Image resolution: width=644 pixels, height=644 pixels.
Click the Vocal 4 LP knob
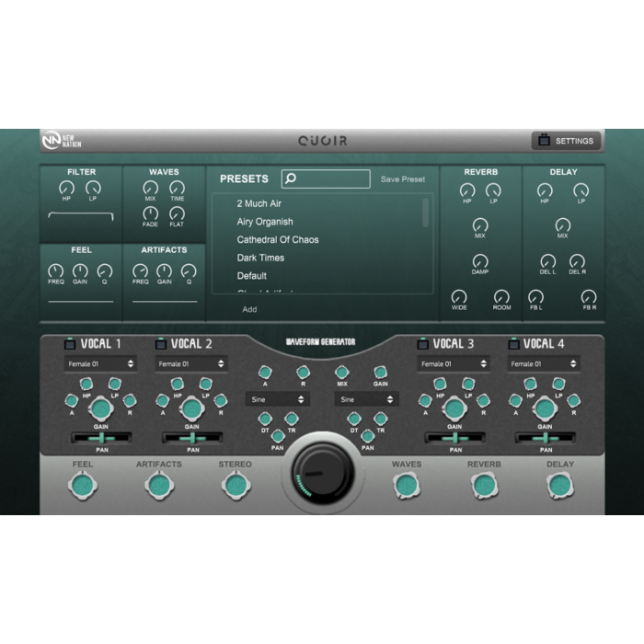tap(558, 384)
